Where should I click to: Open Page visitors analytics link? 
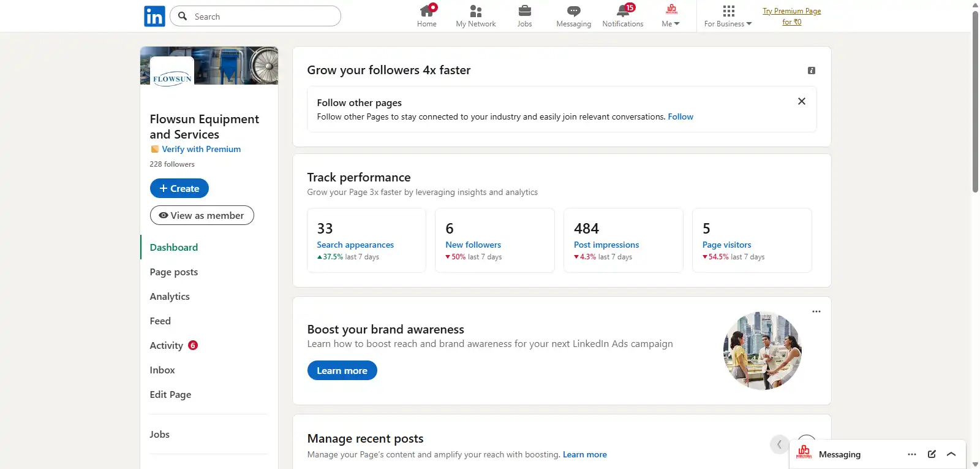(x=727, y=245)
